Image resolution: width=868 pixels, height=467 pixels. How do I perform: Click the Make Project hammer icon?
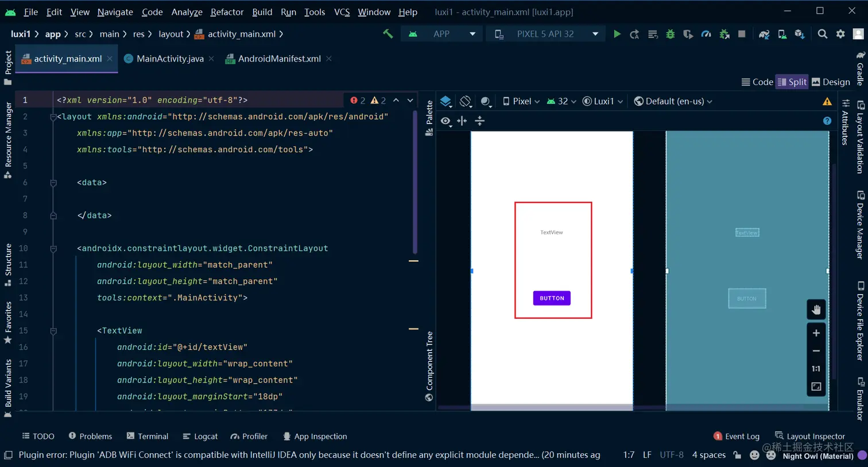[x=388, y=34]
